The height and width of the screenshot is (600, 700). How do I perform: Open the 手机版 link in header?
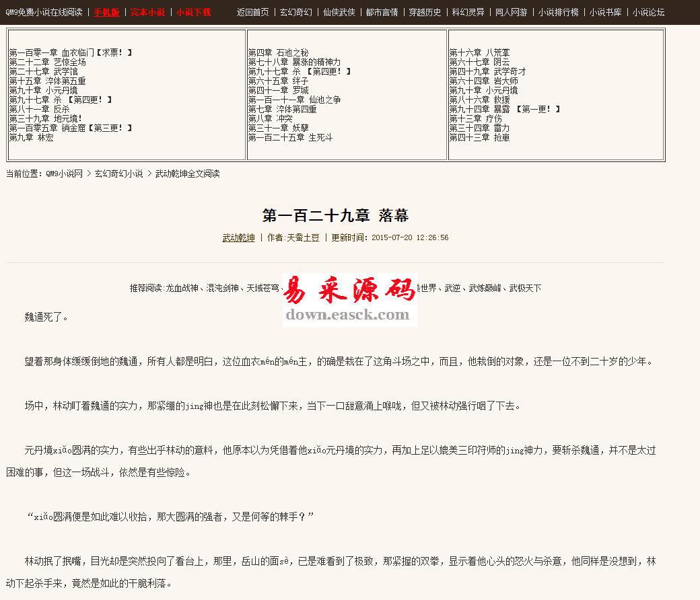point(106,13)
